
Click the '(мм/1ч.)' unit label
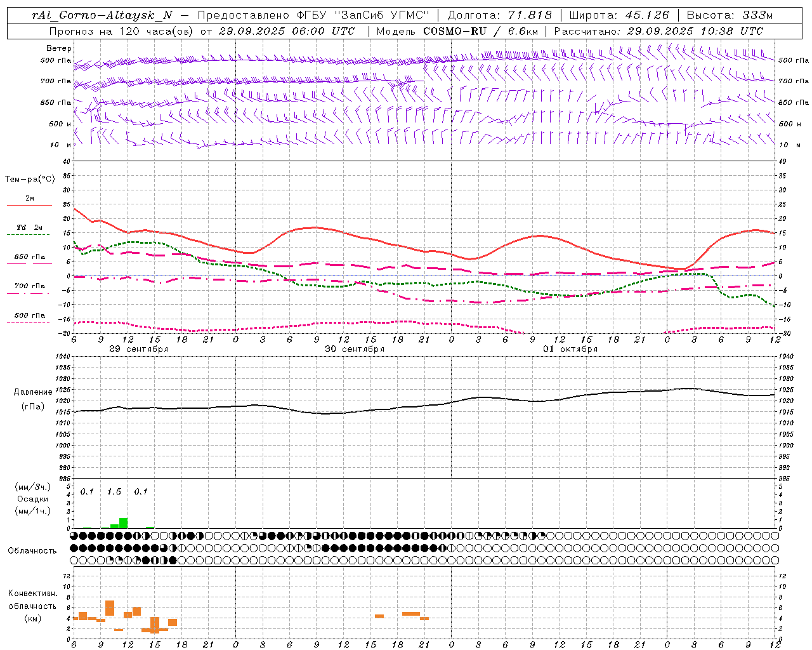[33, 511]
